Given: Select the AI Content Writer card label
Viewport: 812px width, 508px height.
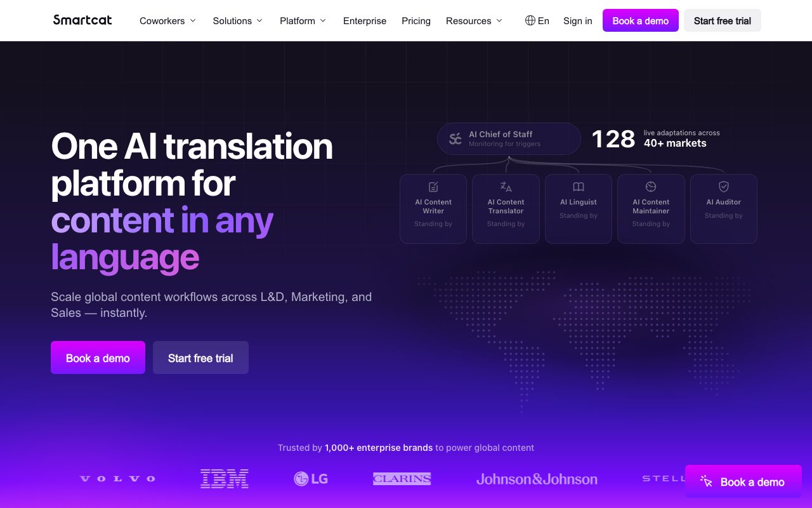Looking at the screenshot, I should 433,206.
